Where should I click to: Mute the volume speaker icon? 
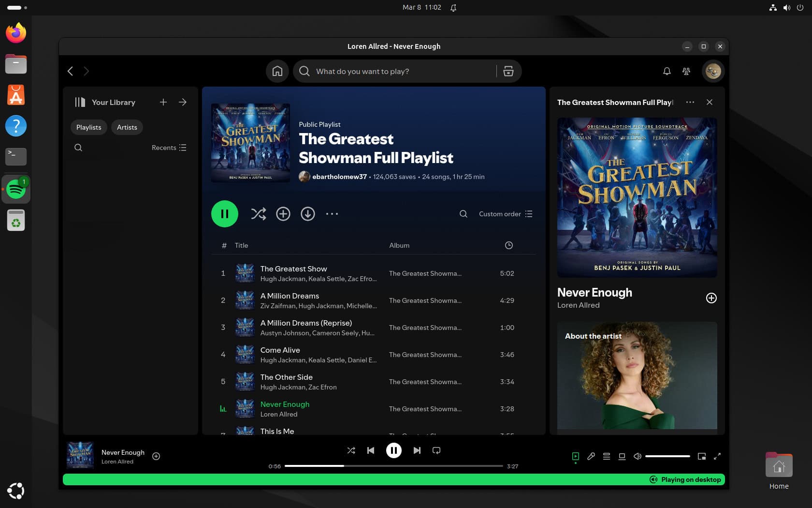coord(638,456)
